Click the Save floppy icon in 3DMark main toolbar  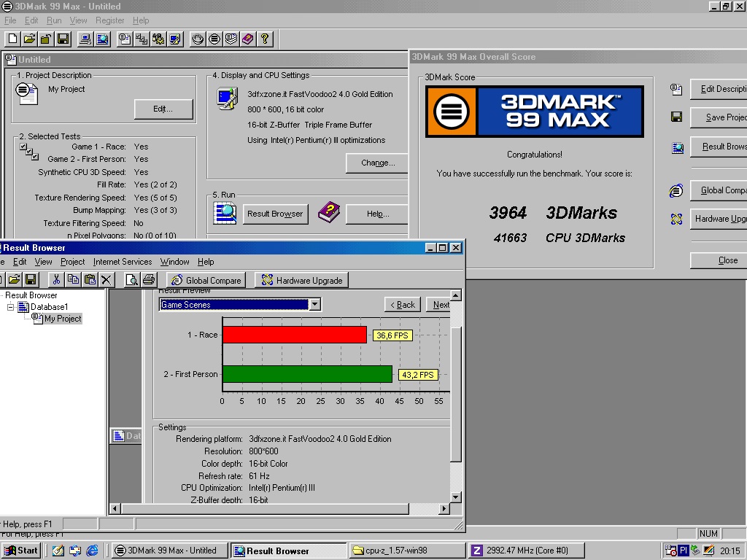pyautogui.click(x=63, y=39)
